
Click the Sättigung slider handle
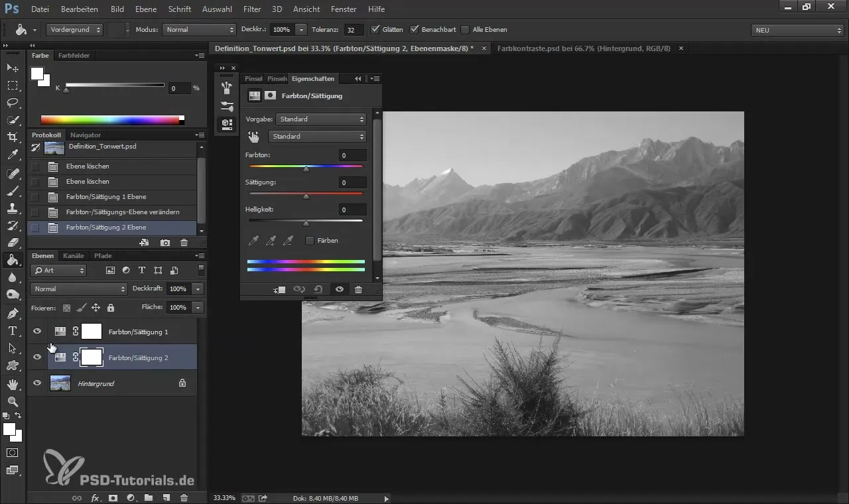pos(306,196)
